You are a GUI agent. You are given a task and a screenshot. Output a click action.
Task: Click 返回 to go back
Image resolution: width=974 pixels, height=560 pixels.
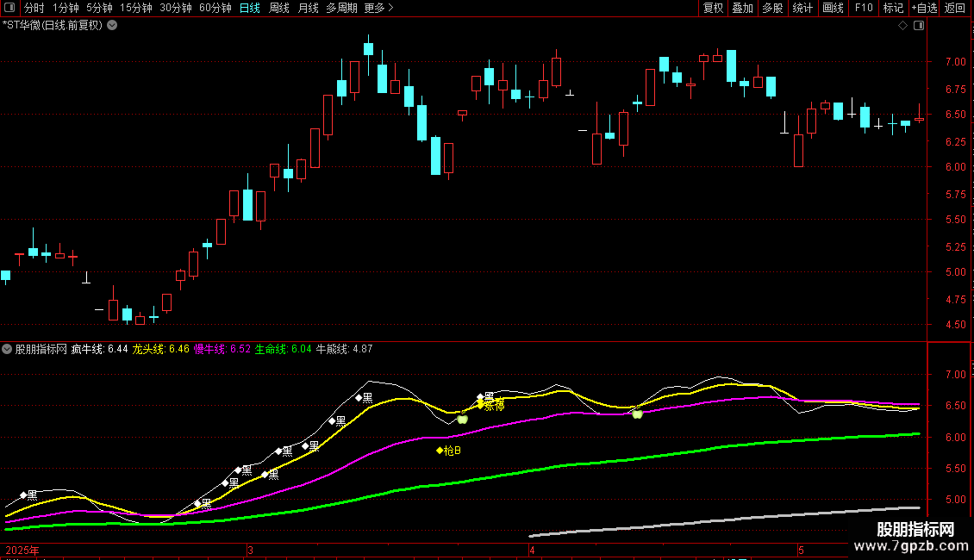tap(955, 8)
